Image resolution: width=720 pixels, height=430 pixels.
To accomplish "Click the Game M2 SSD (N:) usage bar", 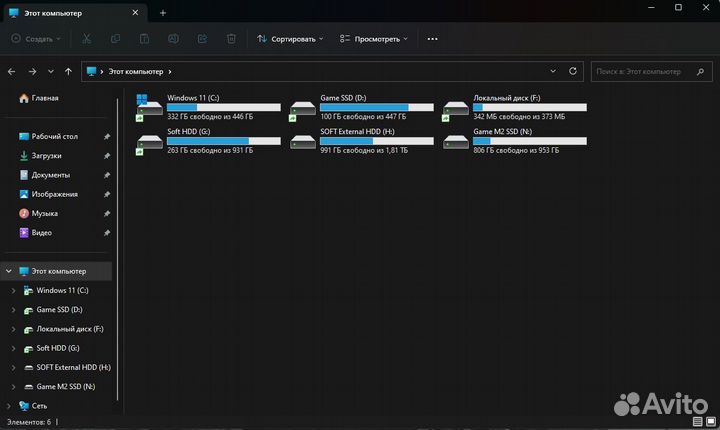I will tap(530, 141).
